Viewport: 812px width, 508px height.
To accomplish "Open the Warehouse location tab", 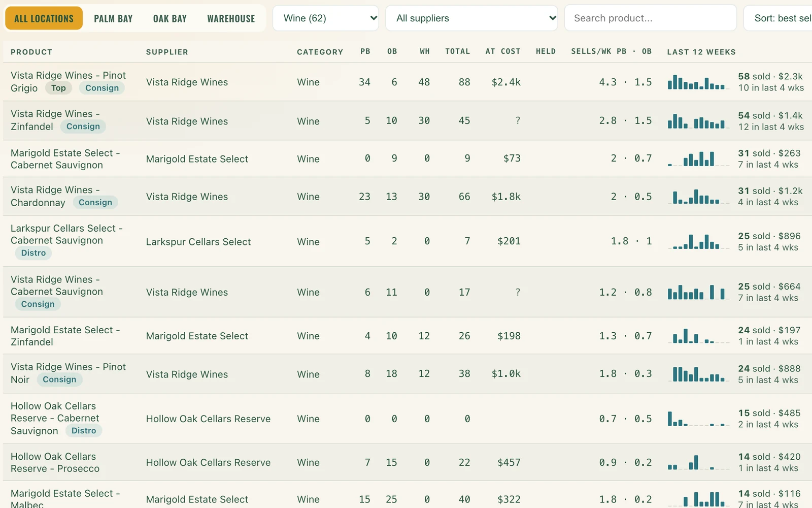I will 231,18.
